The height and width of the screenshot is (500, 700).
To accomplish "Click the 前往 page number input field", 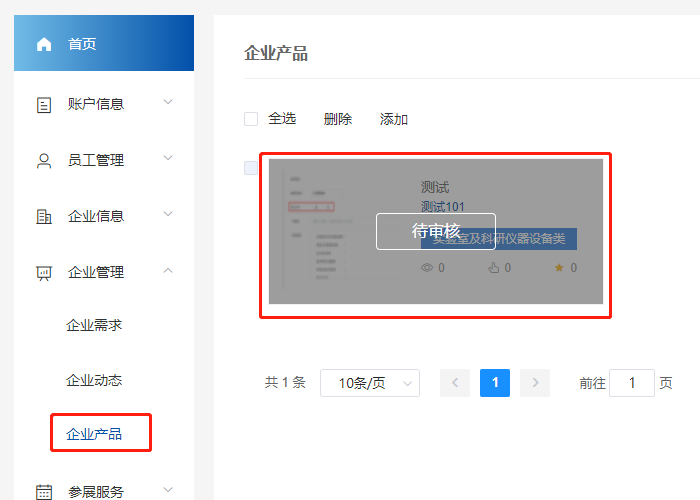I will point(631,383).
